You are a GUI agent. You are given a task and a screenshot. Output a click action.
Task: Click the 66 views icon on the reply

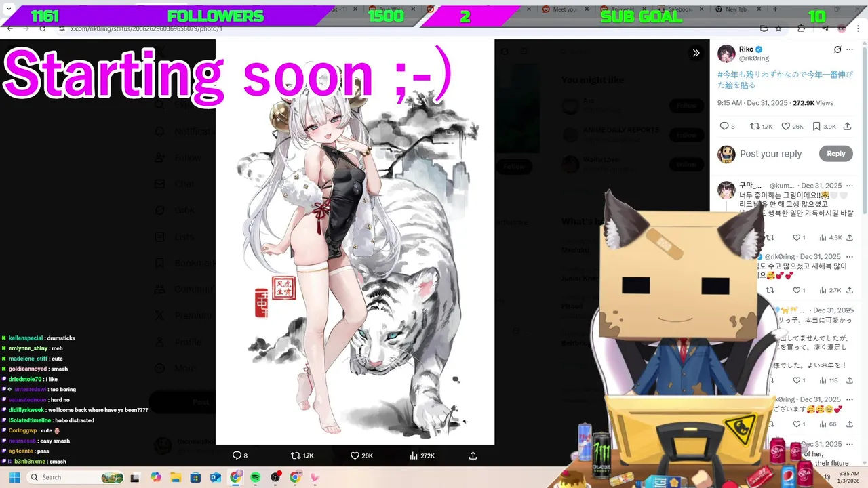828,424
